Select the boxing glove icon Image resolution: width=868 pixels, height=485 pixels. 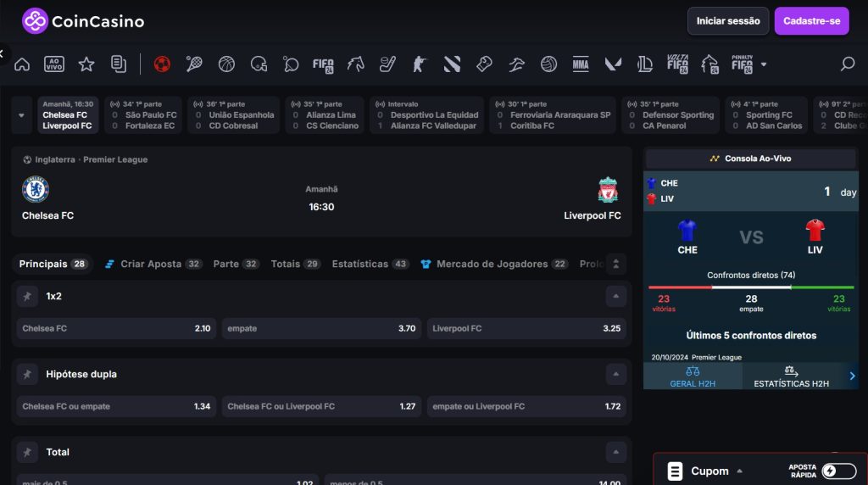point(484,64)
